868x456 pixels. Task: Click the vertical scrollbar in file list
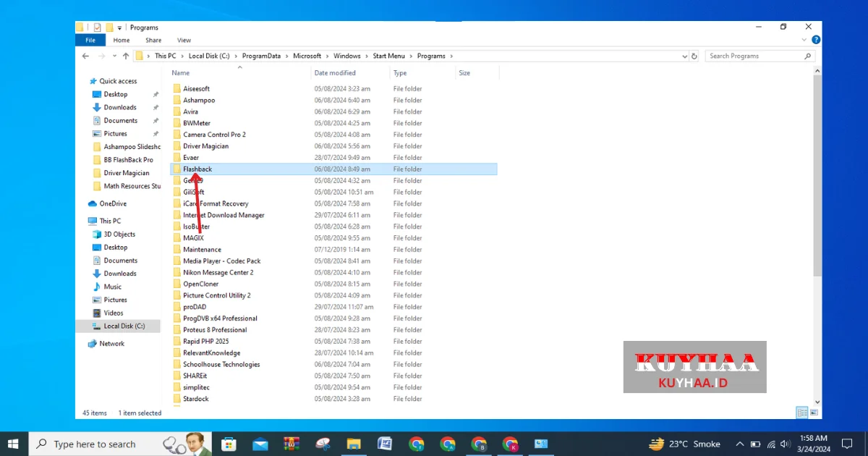tap(817, 174)
